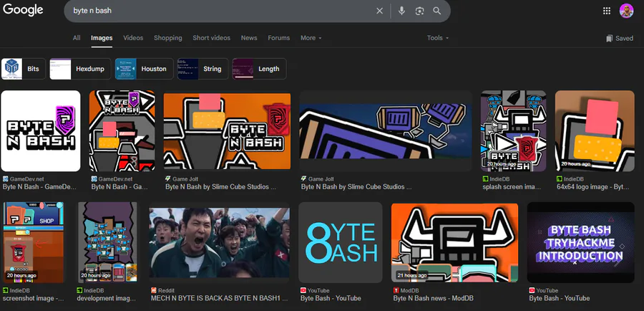
Task: Open the second 'Byte N Bash - Ga...' link
Action: [x=119, y=187]
